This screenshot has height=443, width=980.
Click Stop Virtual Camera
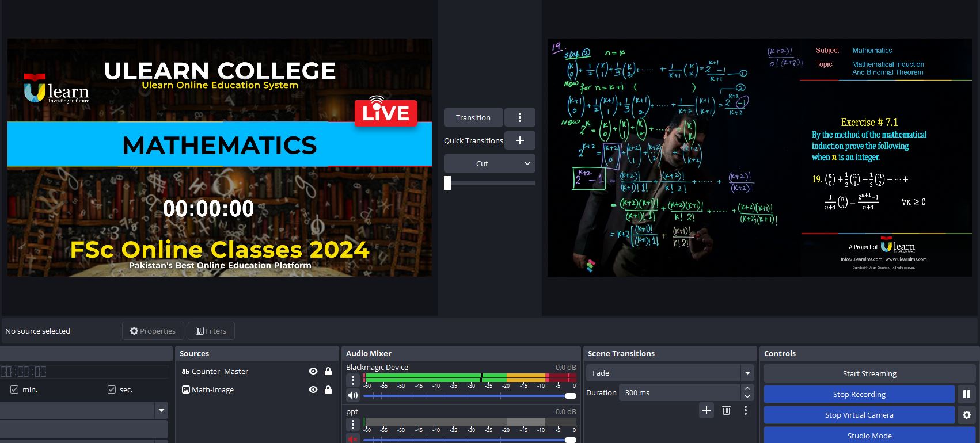pos(859,415)
